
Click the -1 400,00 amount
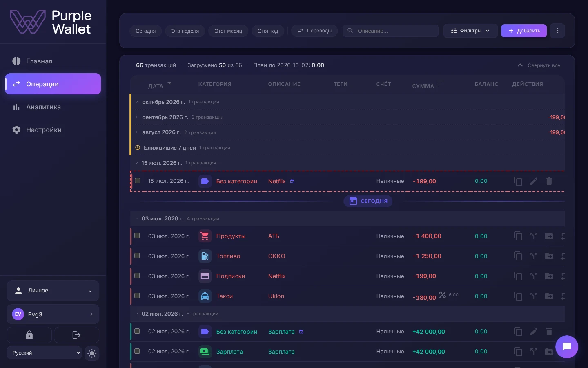pos(427,236)
